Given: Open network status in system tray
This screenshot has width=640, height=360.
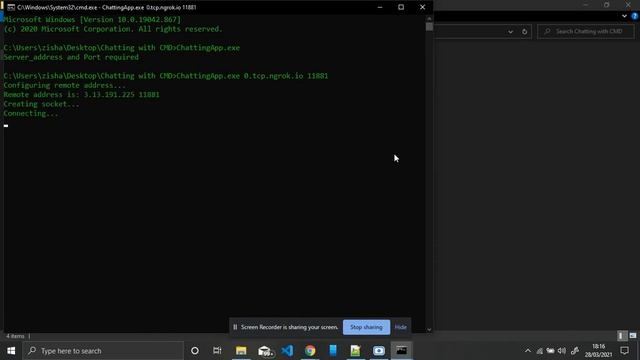Looking at the screenshot, I should coord(540,351).
